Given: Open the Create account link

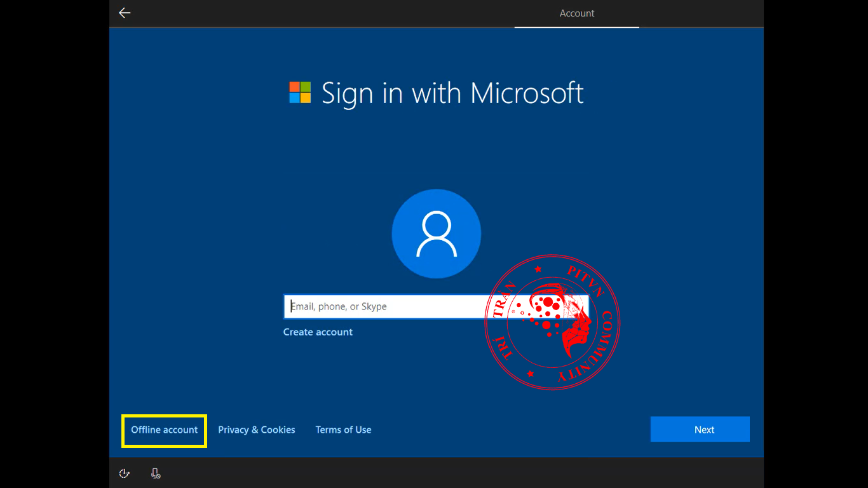Looking at the screenshot, I should pos(318,332).
